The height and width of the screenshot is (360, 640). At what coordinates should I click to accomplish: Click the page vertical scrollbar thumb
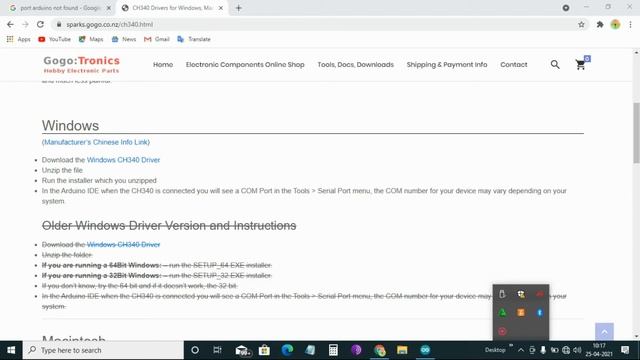pyautogui.click(x=636, y=133)
